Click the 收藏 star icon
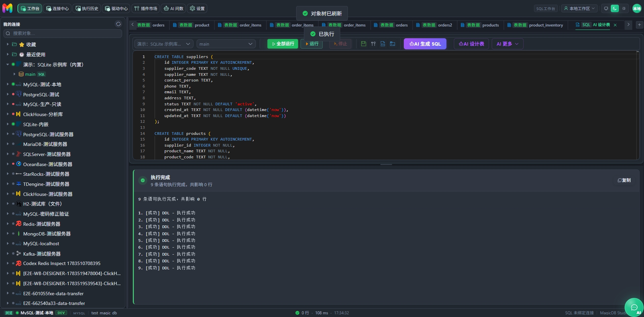 pyautogui.click(x=22, y=45)
